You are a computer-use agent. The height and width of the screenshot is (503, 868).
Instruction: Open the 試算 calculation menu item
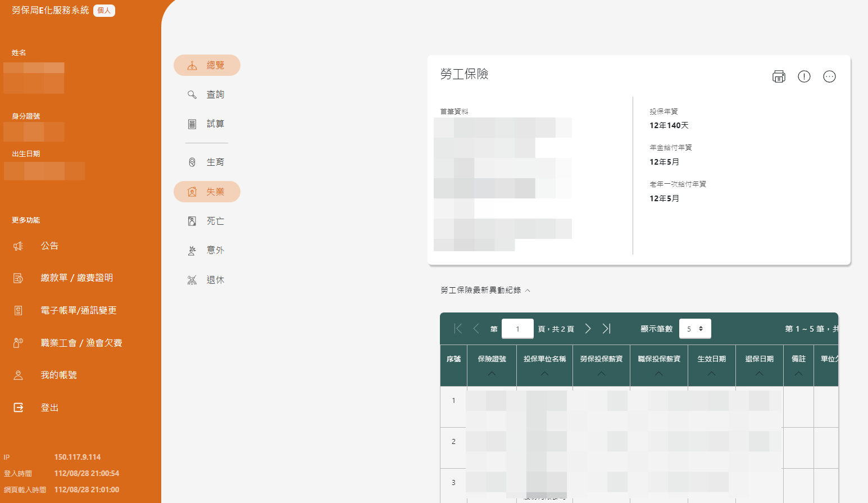click(207, 124)
